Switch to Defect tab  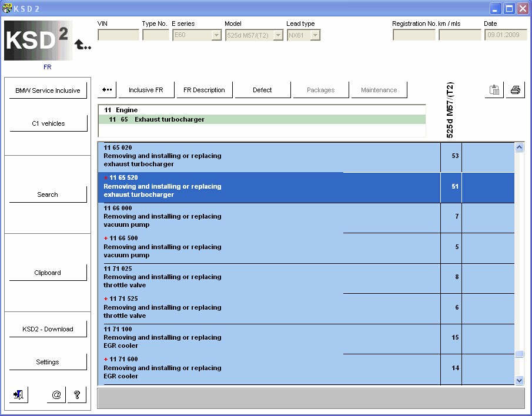tap(262, 90)
